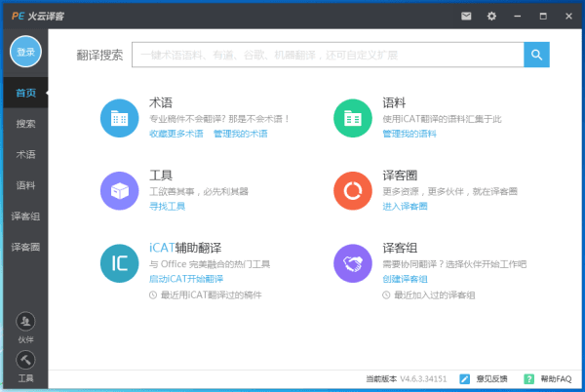The width and height of the screenshot is (585, 392).
Task: Click the purple 工具 box circle icon
Action: (119, 191)
